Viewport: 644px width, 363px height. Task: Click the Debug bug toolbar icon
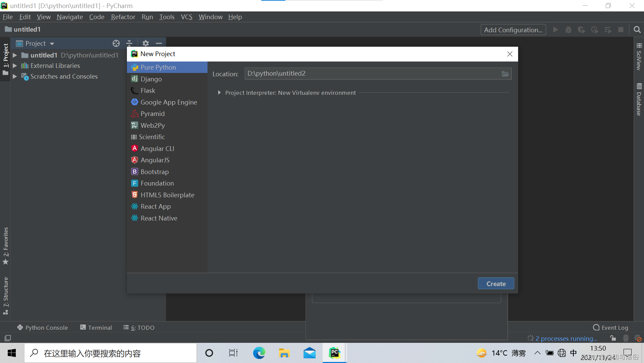coord(568,30)
